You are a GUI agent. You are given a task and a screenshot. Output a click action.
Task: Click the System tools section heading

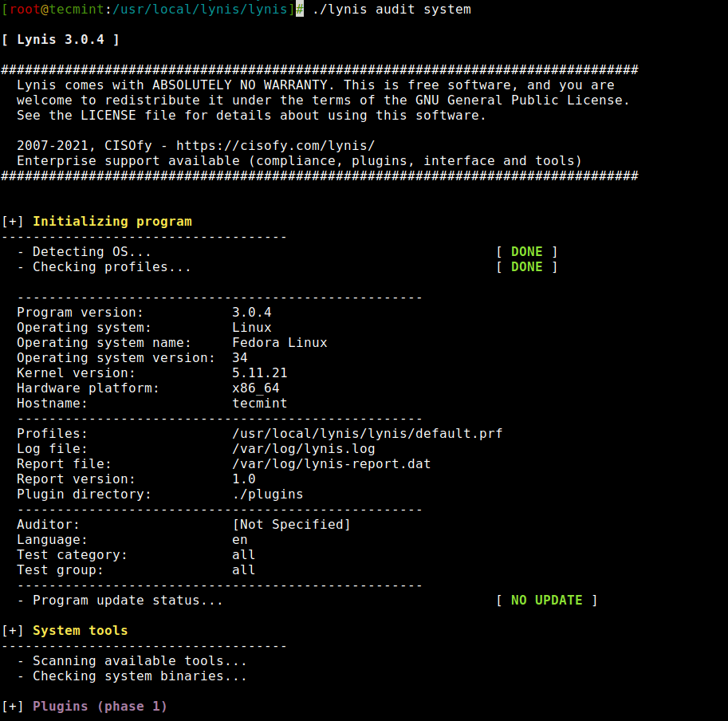(x=80, y=631)
